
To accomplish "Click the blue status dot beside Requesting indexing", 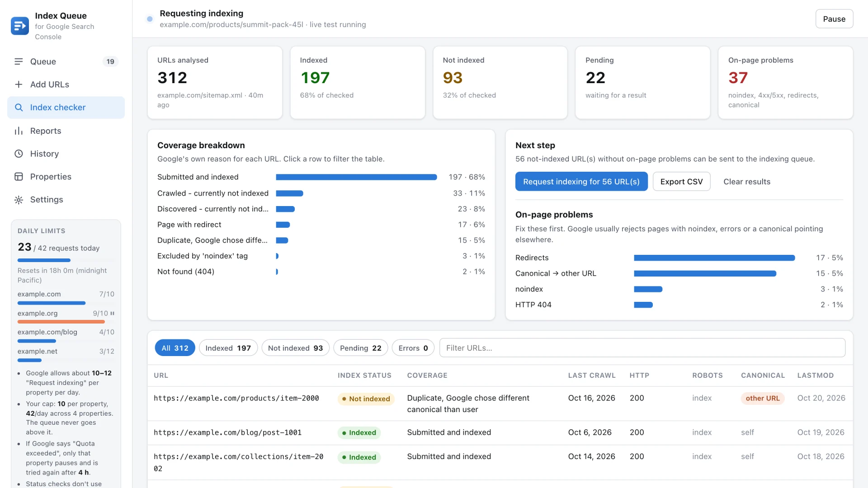I will (x=150, y=19).
